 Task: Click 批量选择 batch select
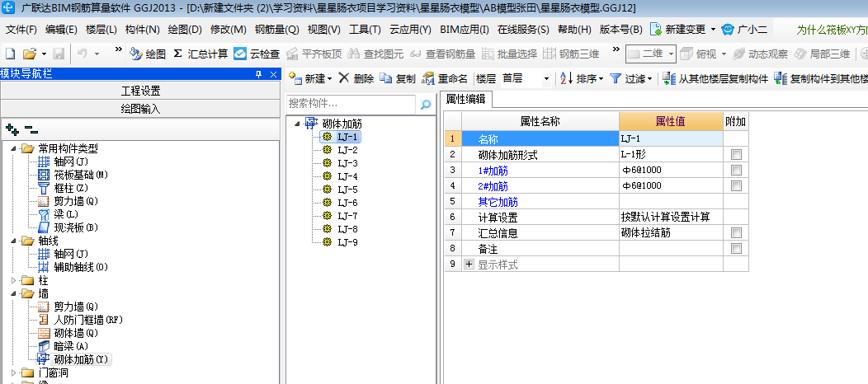tap(509, 54)
